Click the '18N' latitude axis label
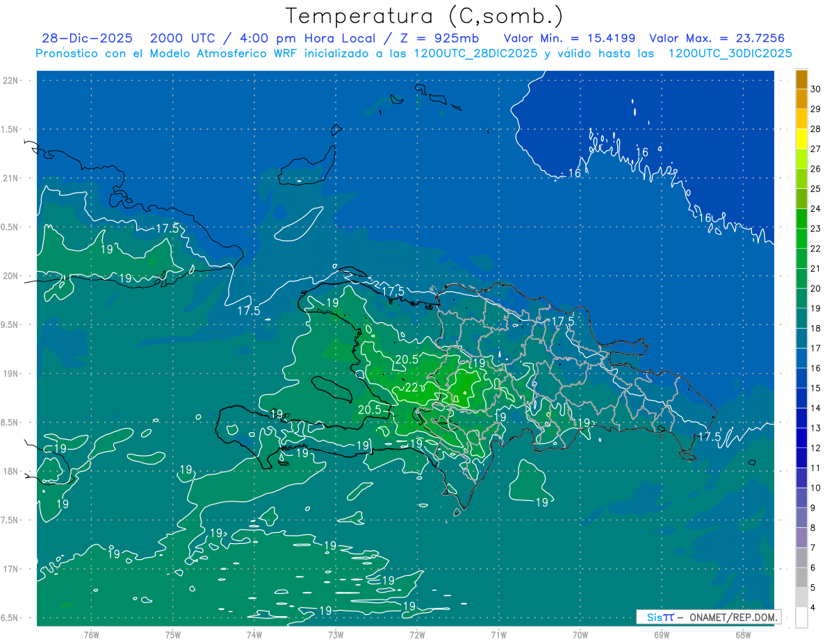Screen dimensions: 834x644 pos(10,471)
